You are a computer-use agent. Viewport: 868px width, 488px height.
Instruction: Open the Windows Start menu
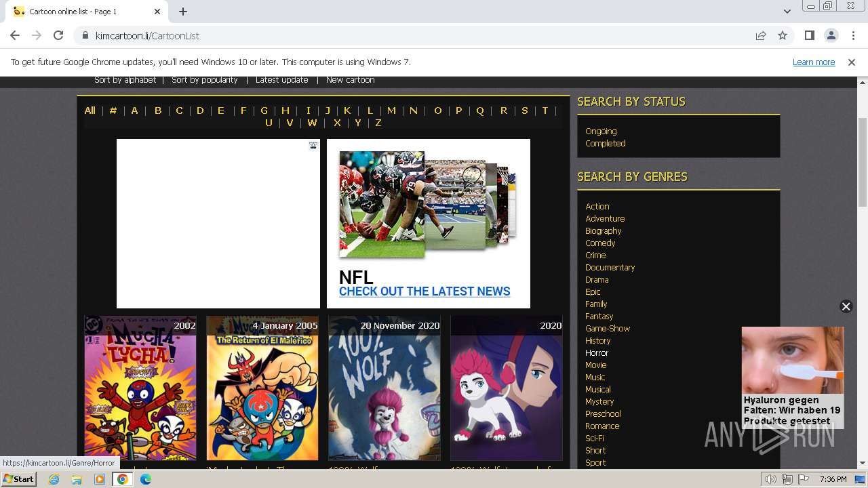18,479
